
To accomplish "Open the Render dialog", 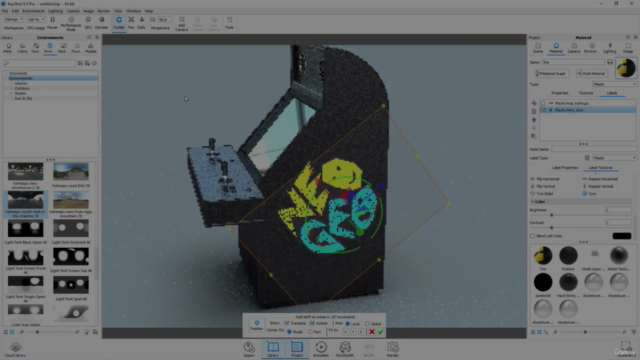I will (393, 349).
